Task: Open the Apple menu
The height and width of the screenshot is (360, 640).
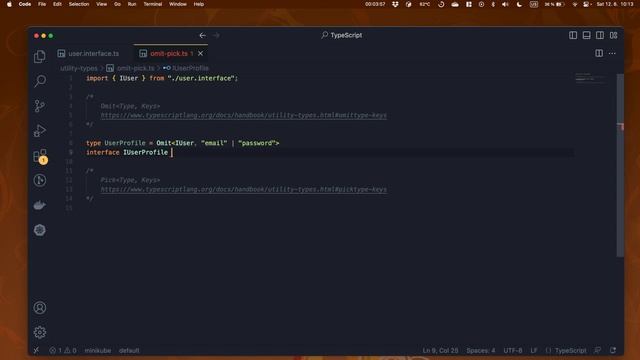Action: tap(9, 4)
